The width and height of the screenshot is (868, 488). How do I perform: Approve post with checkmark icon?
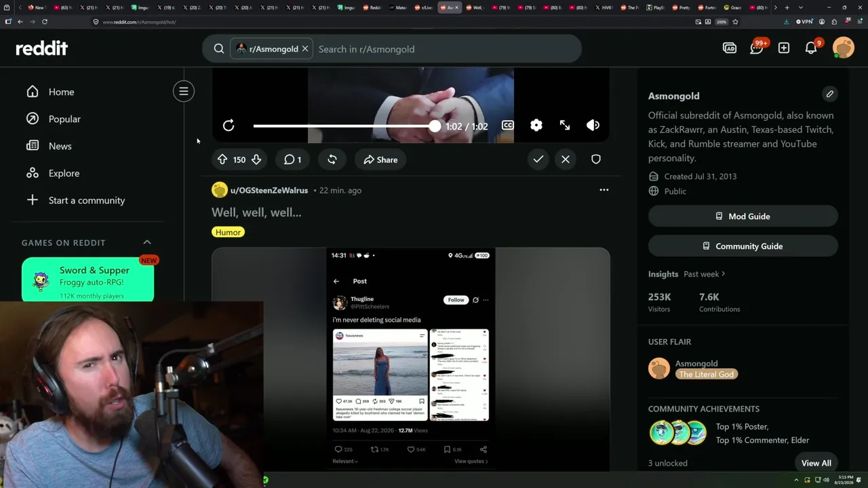point(538,159)
